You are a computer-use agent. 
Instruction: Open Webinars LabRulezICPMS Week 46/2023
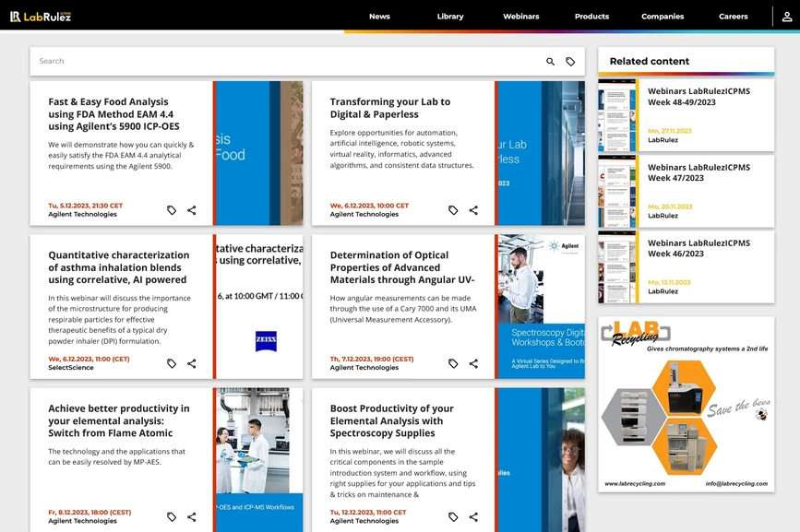pyautogui.click(x=699, y=248)
